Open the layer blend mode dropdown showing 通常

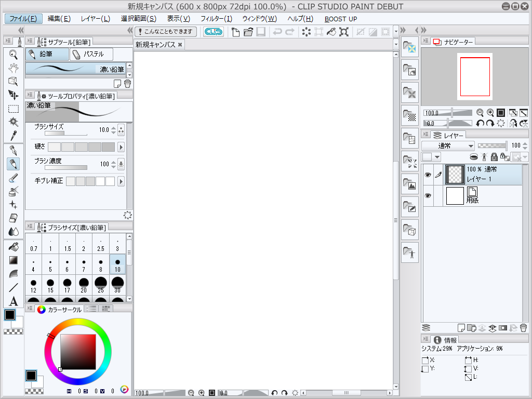click(x=448, y=145)
